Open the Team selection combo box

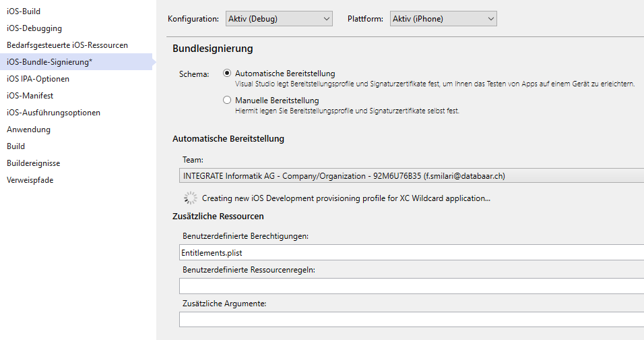click(411, 176)
